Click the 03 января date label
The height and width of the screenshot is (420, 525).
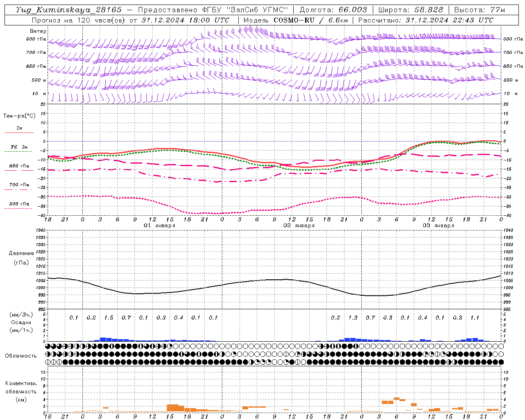click(438, 226)
